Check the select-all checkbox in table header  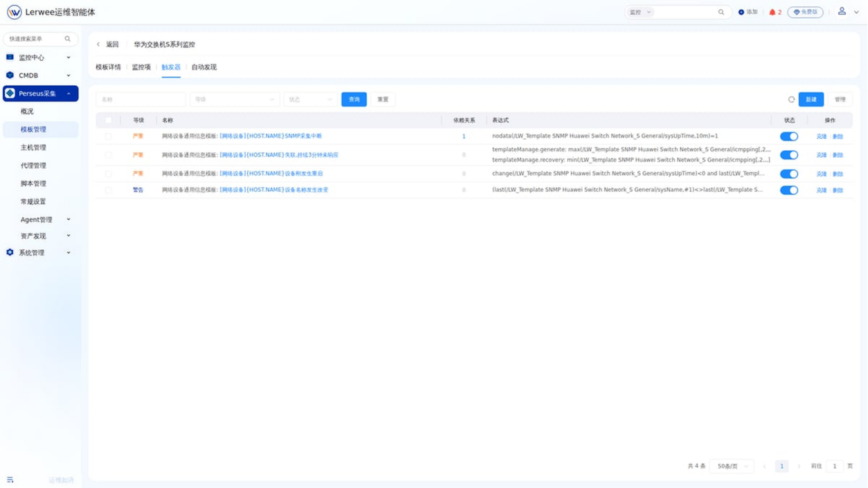[108, 120]
